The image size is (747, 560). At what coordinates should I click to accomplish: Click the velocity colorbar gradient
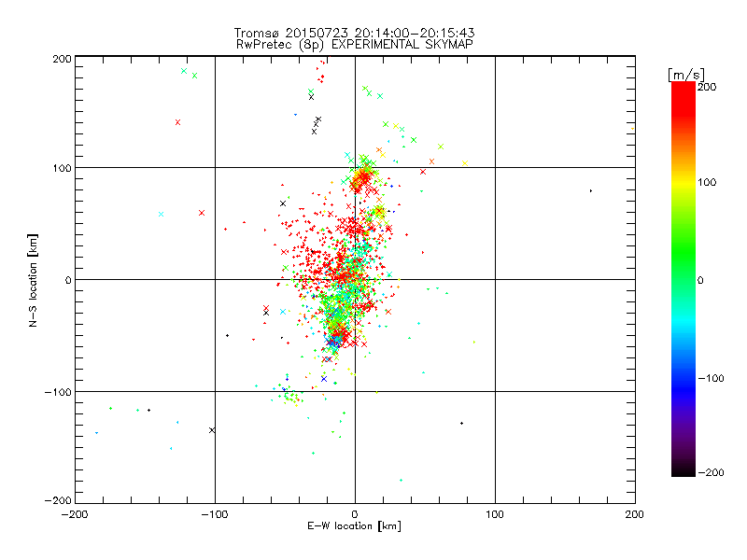click(684, 279)
